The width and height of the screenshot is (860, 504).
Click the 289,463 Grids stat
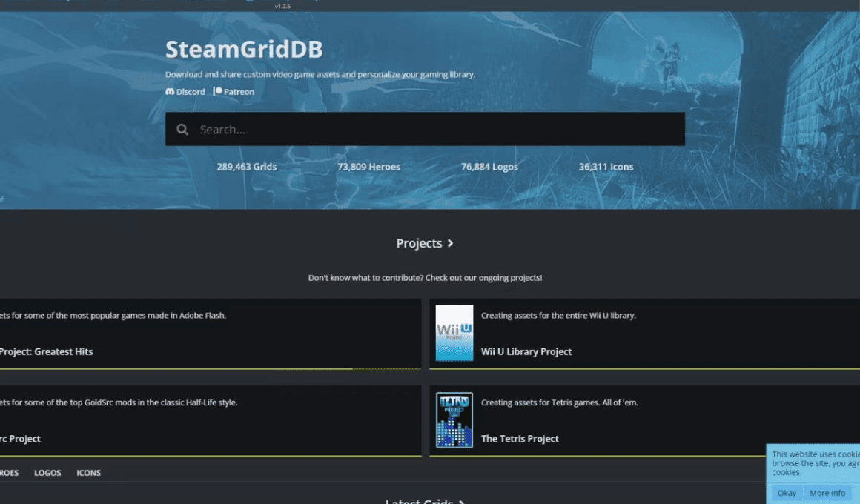[247, 167]
